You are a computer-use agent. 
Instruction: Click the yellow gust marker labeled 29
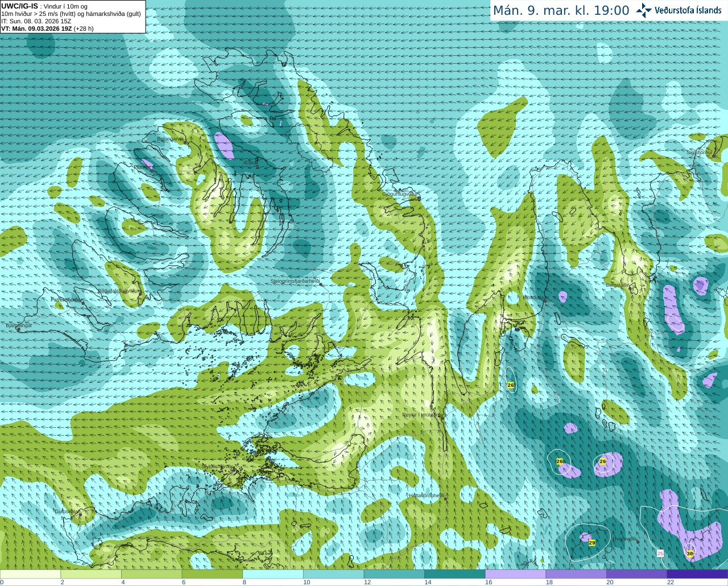591,543
